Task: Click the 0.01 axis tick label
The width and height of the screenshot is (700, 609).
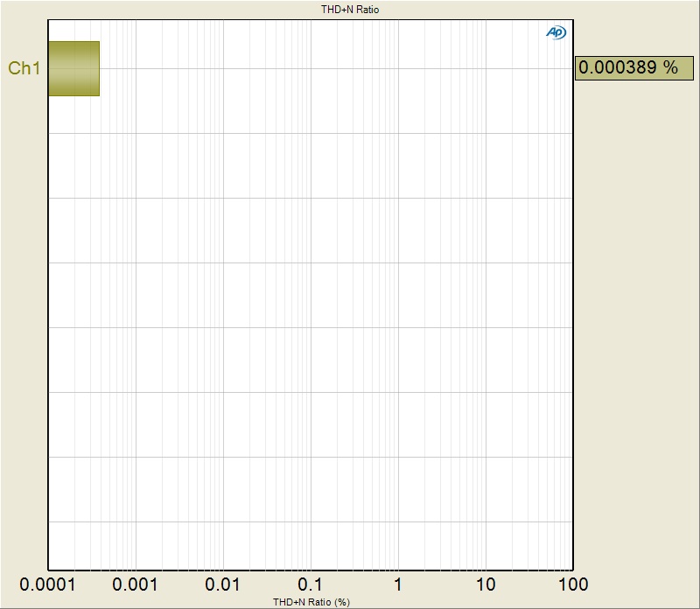Action: coord(222,584)
